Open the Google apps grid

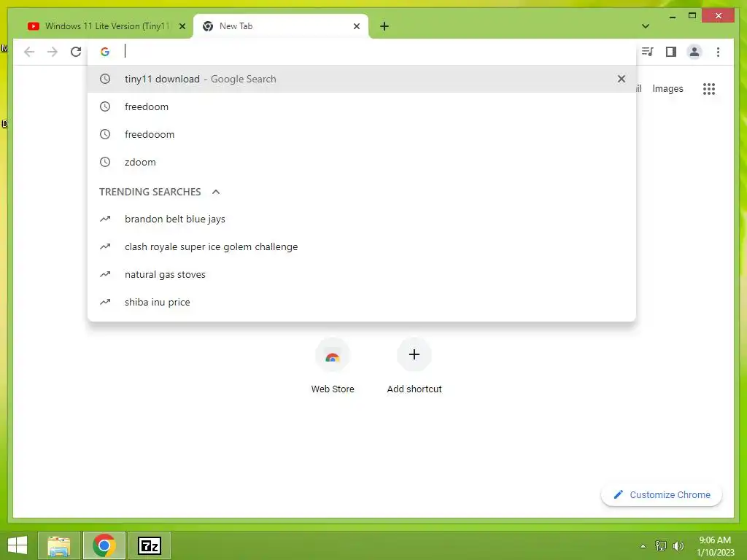pyautogui.click(x=709, y=88)
